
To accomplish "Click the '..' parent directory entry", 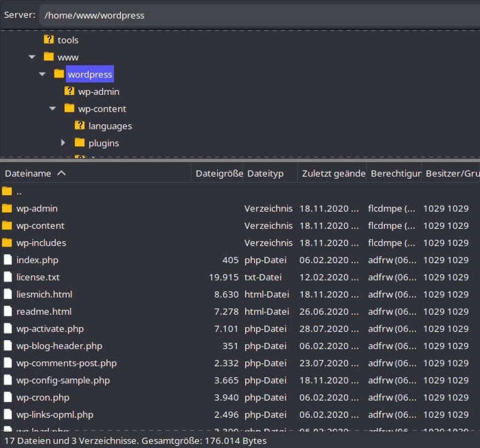I will (x=19, y=192).
